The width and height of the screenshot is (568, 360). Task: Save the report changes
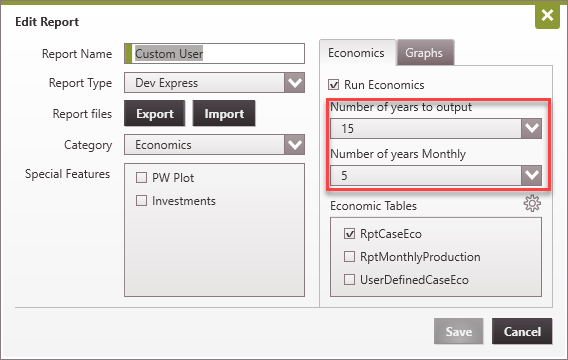click(459, 331)
